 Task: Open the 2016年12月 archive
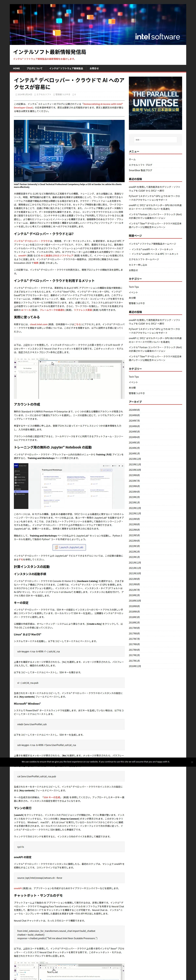pos(135,666)
